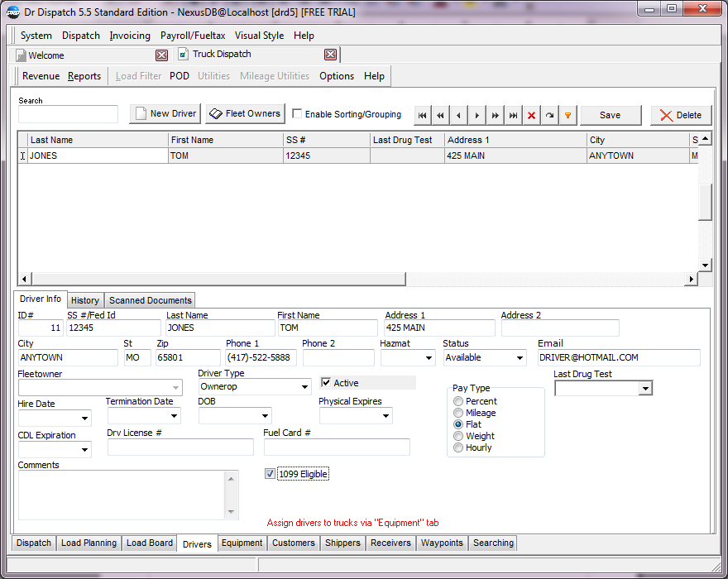Open the Termination Date picker

pos(174,416)
